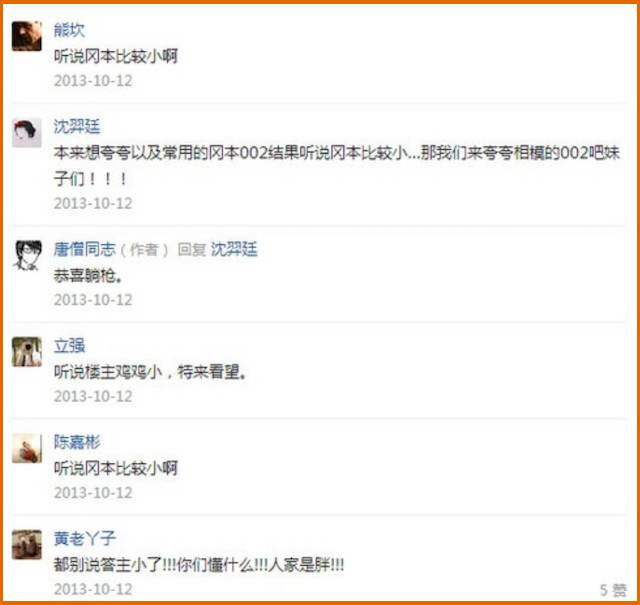The height and width of the screenshot is (605, 640).
Task: Open 黄老丫子's username link
Action: click(84, 538)
